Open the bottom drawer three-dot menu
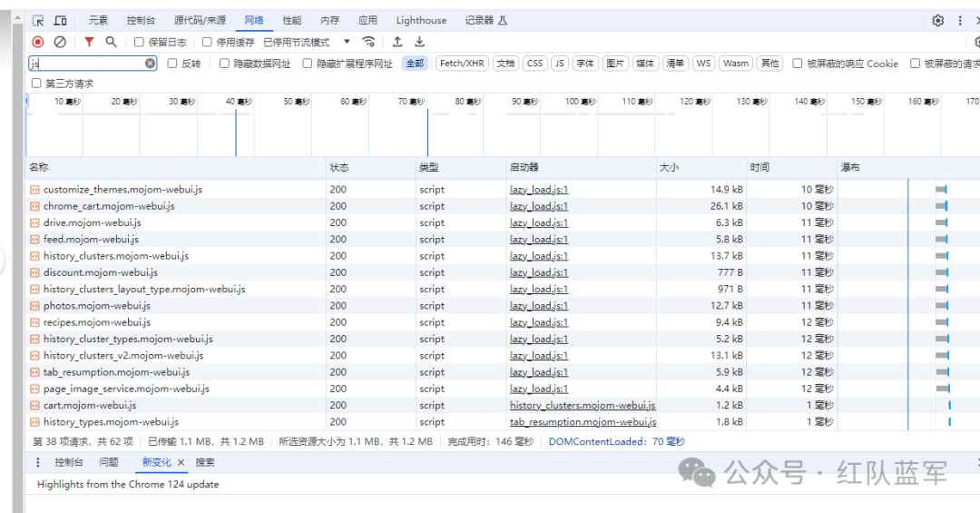The height and width of the screenshot is (513, 980). [37, 462]
